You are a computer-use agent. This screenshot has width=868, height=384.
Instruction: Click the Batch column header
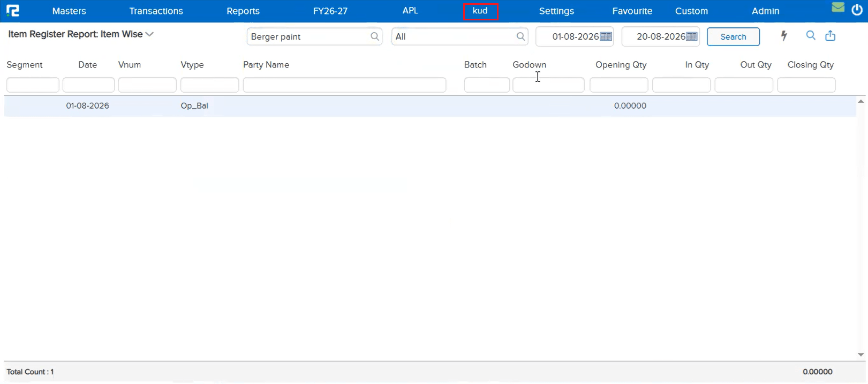click(475, 65)
